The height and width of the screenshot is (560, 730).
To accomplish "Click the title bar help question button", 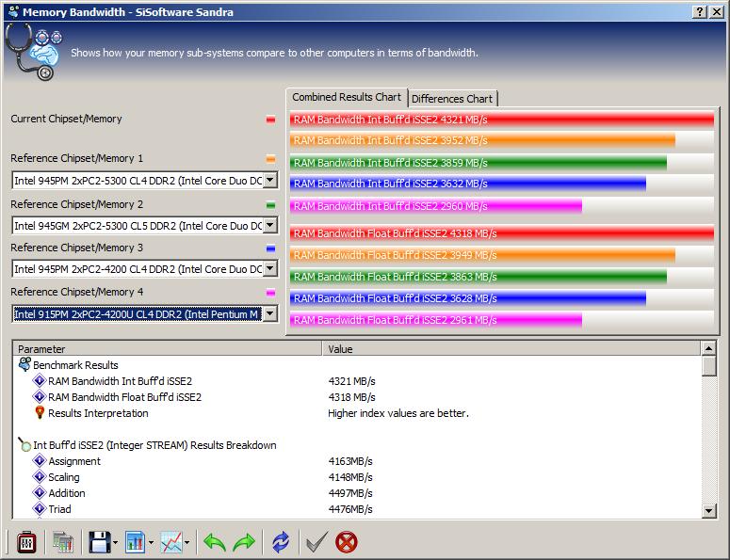I will (x=699, y=12).
